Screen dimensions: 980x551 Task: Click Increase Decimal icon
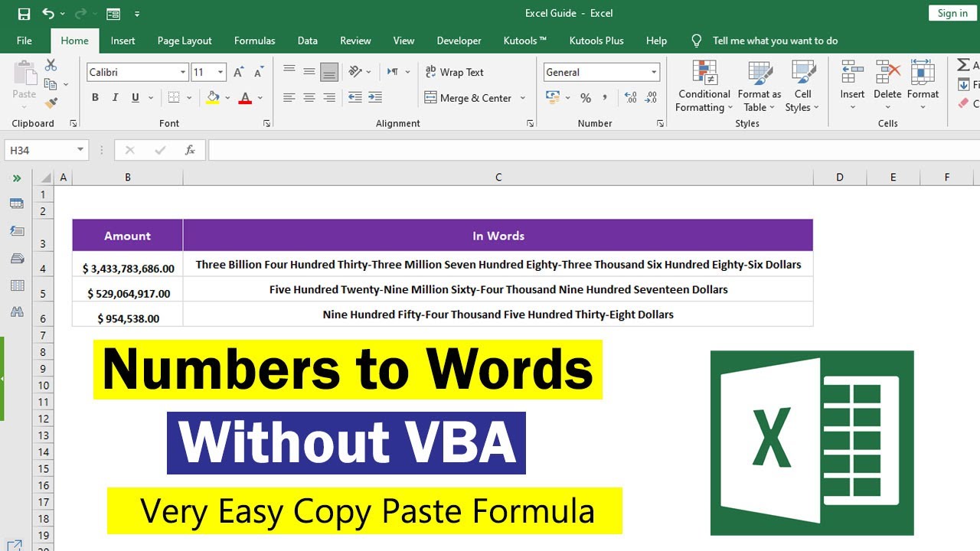631,97
